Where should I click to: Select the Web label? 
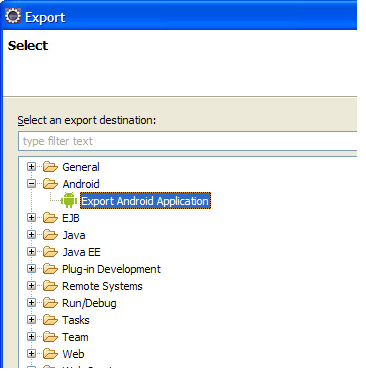point(73,354)
